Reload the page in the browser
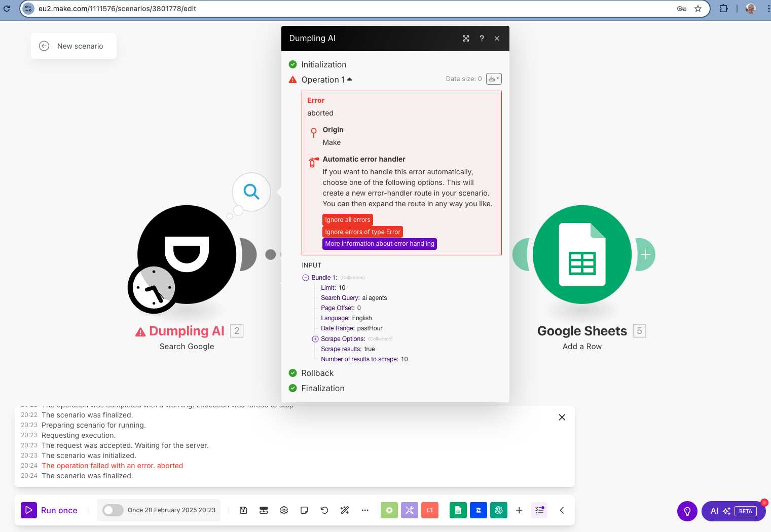Image resolution: width=771 pixels, height=532 pixels. [x=7, y=9]
